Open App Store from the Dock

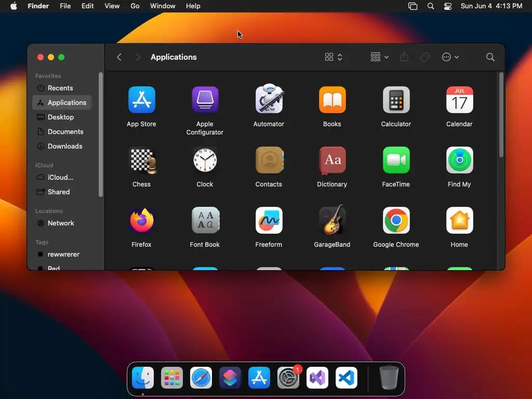point(259,378)
